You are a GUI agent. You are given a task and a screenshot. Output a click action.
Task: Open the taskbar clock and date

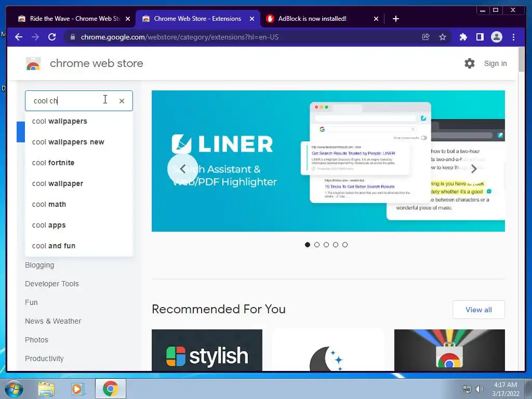[506, 389]
